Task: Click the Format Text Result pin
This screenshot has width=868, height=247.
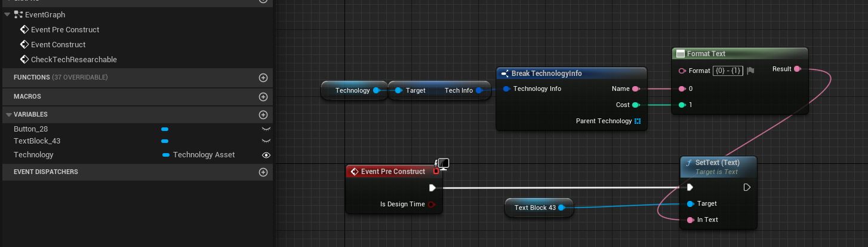Action: click(x=797, y=69)
